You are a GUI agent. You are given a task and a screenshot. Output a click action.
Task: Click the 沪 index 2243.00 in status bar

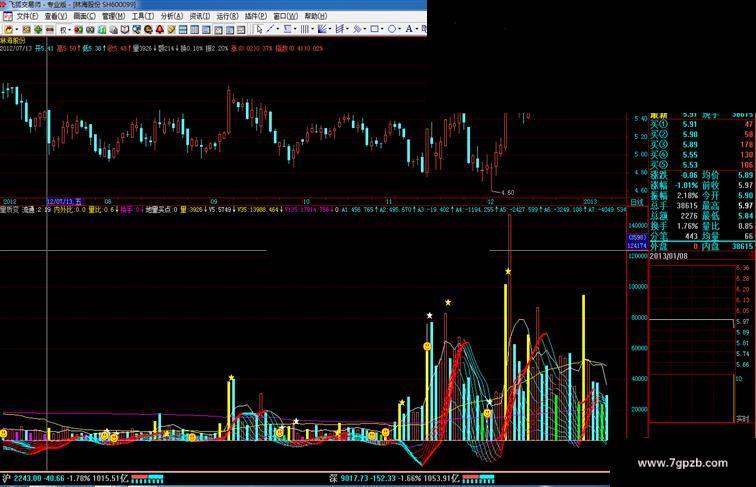pos(28,479)
